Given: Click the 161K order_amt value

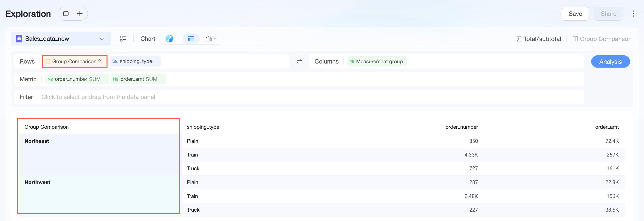Looking at the screenshot, I should coord(613,169).
